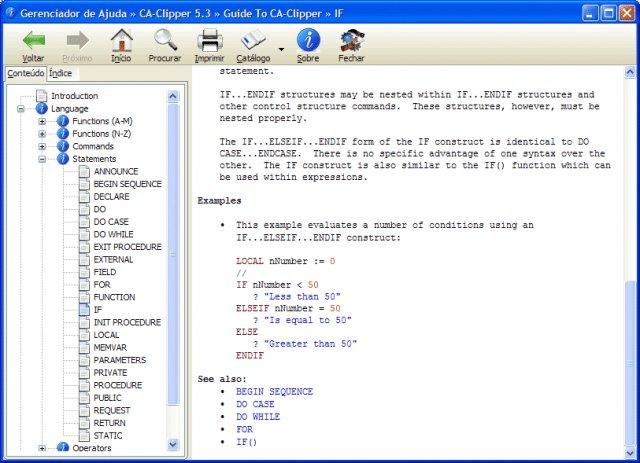Select the Introduction page icon
The width and height of the screenshot is (640, 463).
[x=42, y=96]
